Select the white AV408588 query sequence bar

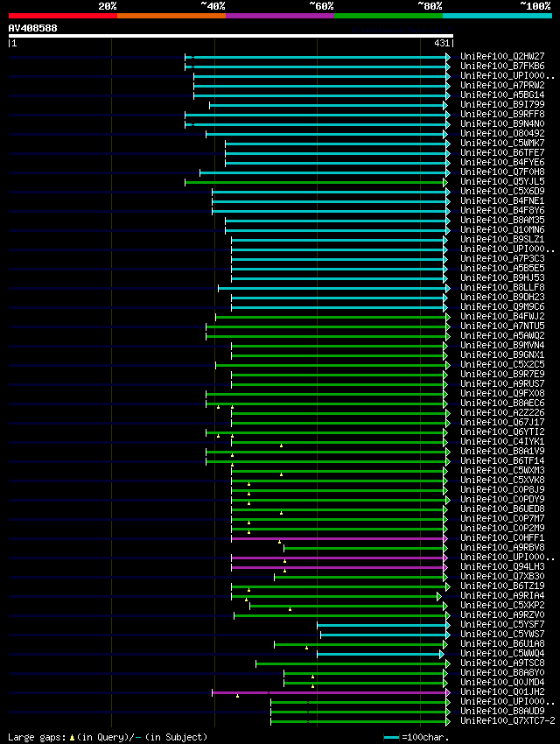pos(230,36)
